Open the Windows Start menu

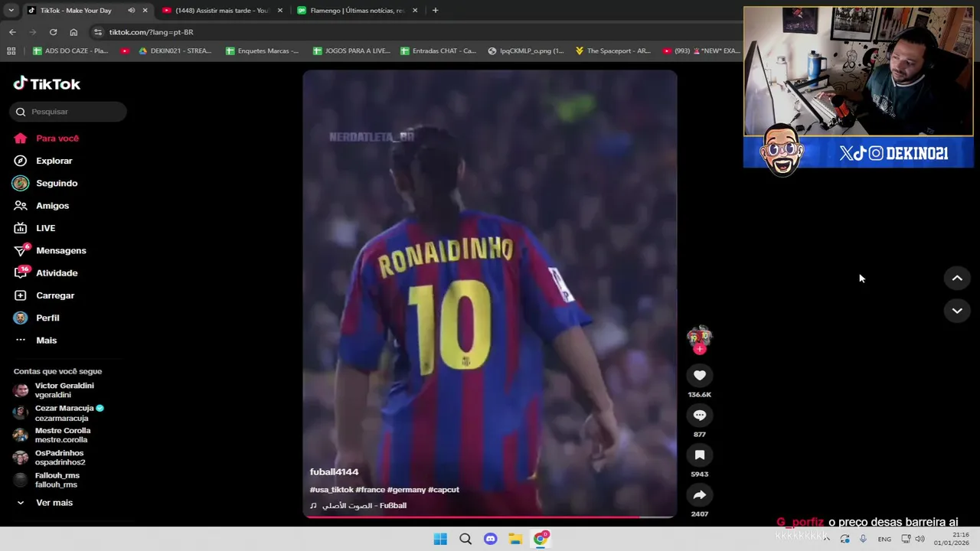440,539
